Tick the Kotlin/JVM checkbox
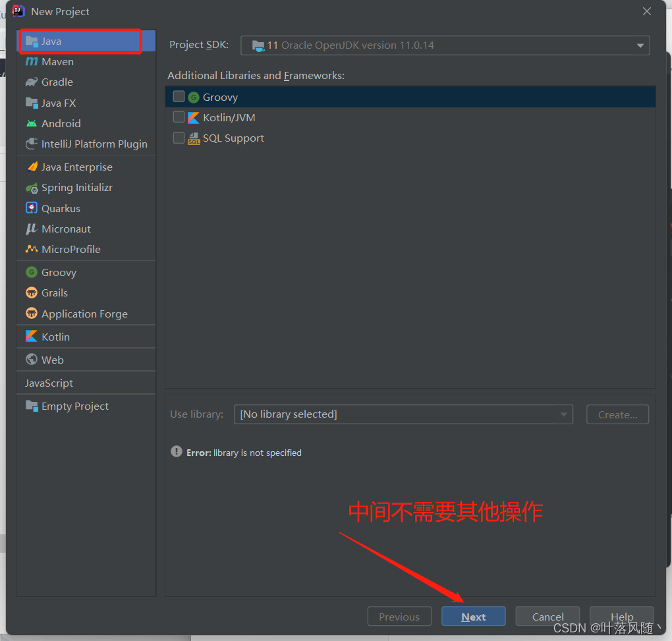The width and height of the screenshot is (672, 641). (x=179, y=117)
